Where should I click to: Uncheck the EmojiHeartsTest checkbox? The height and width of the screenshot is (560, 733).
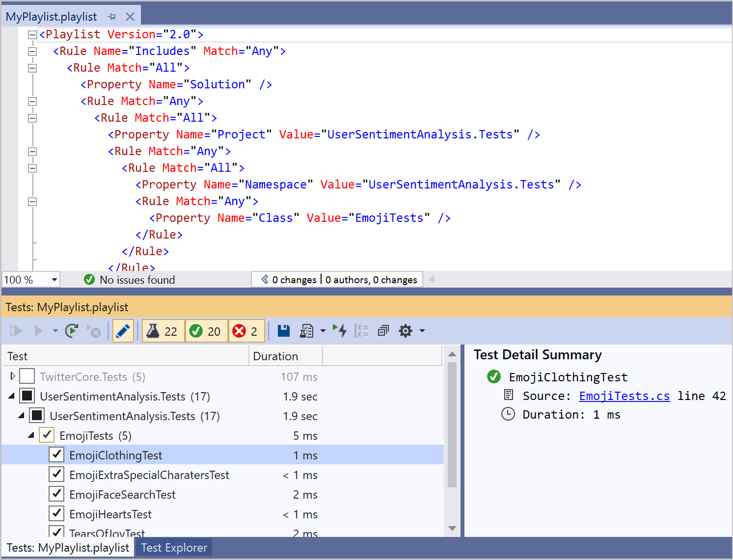[x=56, y=513]
